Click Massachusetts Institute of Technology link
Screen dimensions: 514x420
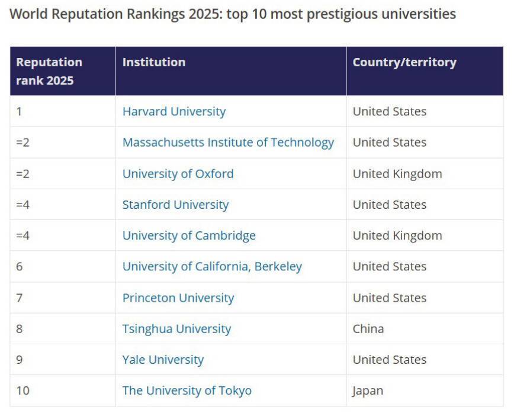(x=228, y=143)
